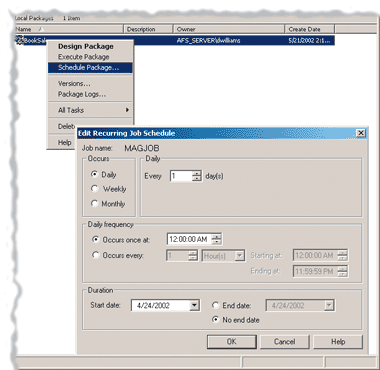Select End date radio button
The width and height of the screenshot is (380, 370).
point(216,305)
